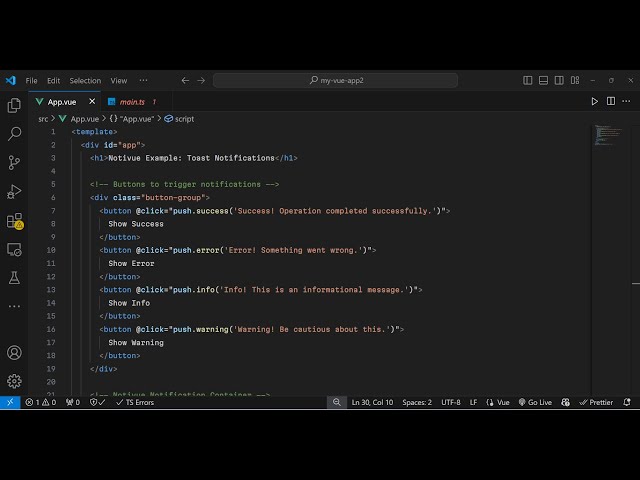Open the Source Control view
The height and width of the screenshot is (480, 640).
(14, 162)
